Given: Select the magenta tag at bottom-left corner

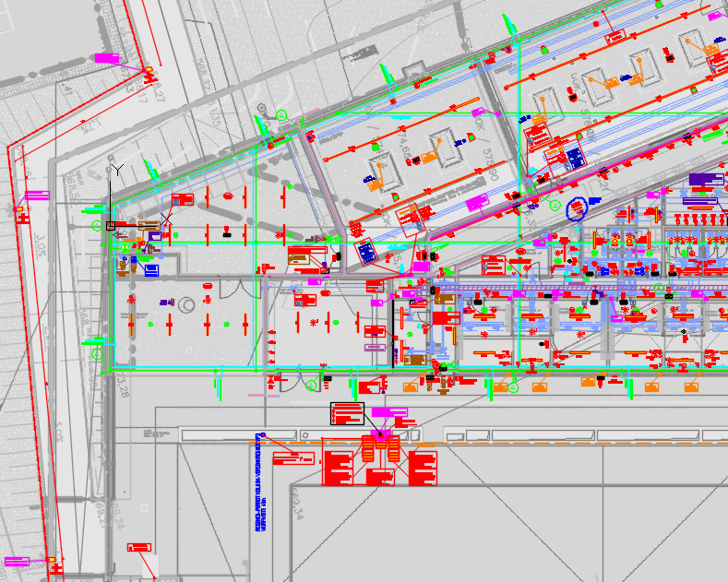Looking at the screenshot, I should [18, 562].
